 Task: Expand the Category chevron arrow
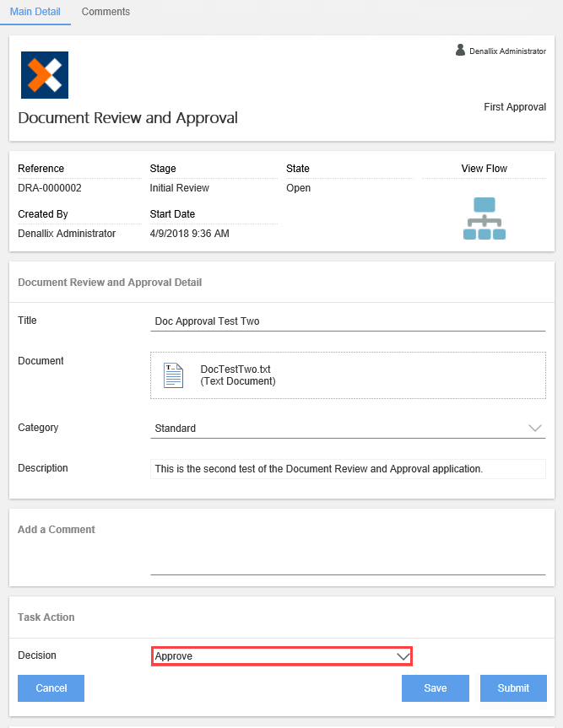coord(534,428)
